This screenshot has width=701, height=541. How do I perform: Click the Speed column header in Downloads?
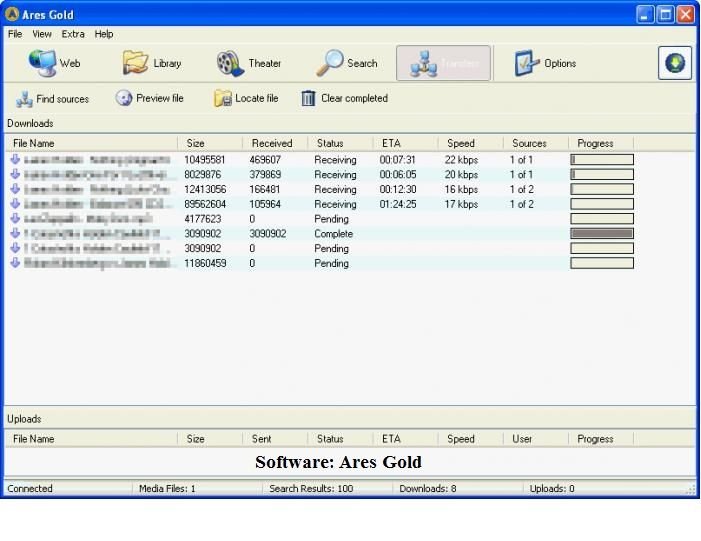461,143
